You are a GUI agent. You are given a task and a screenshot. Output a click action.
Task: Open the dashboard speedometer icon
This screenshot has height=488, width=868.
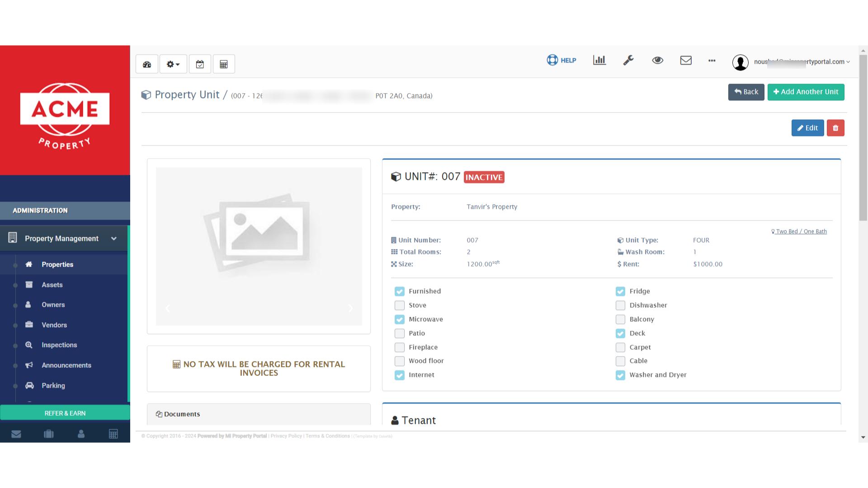click(x=147, y=64)
